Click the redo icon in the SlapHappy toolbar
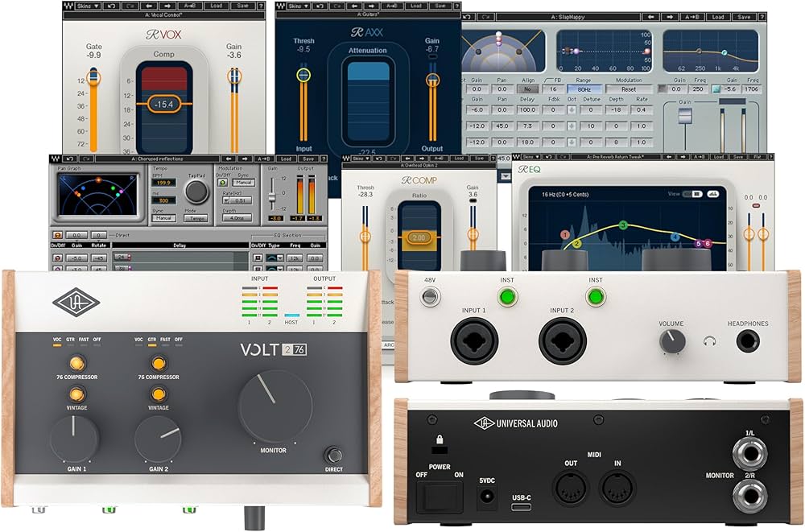The height and width of the screenshot is (532, 805). [x=485, y=16]
